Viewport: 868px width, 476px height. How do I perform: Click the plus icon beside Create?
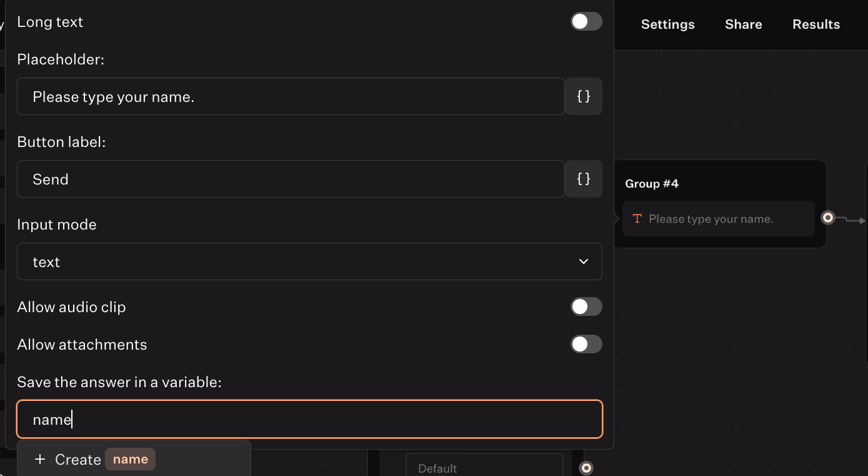click(40, 460)
